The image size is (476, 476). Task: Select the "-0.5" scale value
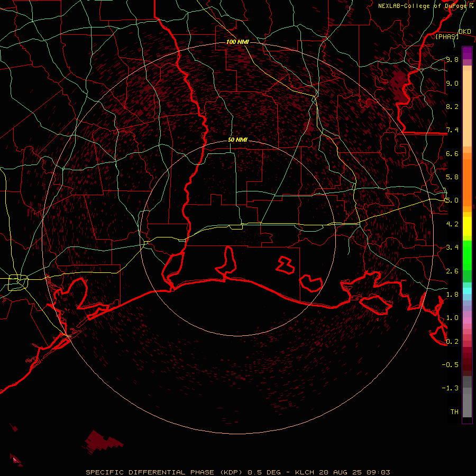(450, 364)
